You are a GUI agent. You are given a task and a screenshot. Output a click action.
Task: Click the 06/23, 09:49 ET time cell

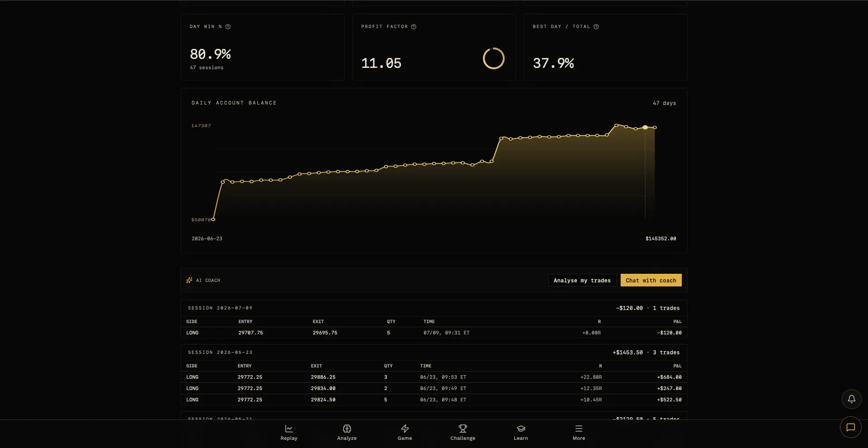tap(443, 388)
